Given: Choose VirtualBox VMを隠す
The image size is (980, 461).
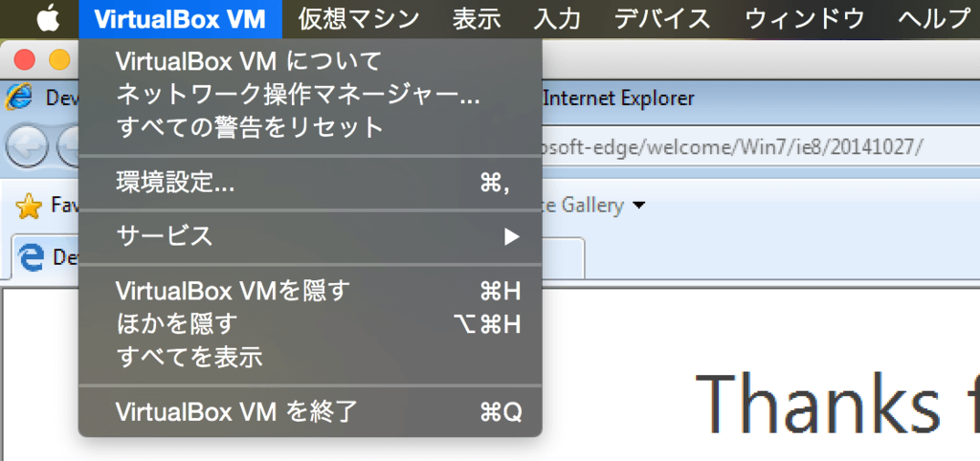Looking at the screenshot, I should pos(310,291).
